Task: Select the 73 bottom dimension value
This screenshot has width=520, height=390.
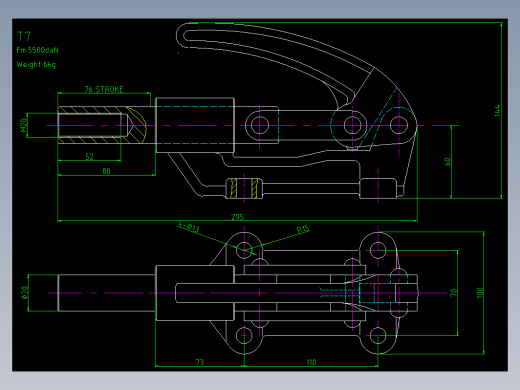Action: point(200,362)
